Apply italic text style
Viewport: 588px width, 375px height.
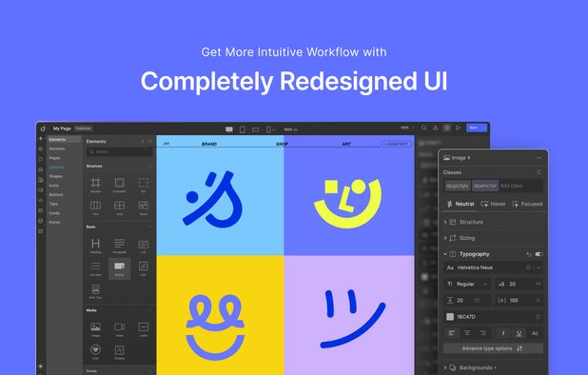pyautogui.click(x=503, y=333)
